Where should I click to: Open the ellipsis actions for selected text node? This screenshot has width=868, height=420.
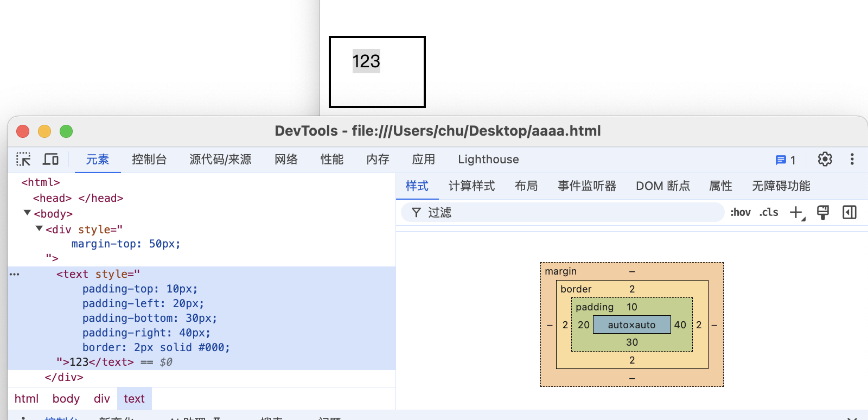[x=15, y=274]
